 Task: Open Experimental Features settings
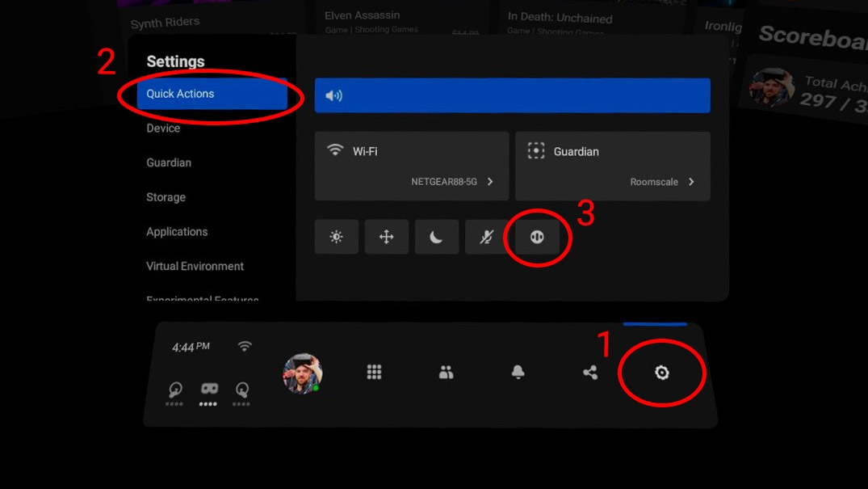tap(203, 298)
